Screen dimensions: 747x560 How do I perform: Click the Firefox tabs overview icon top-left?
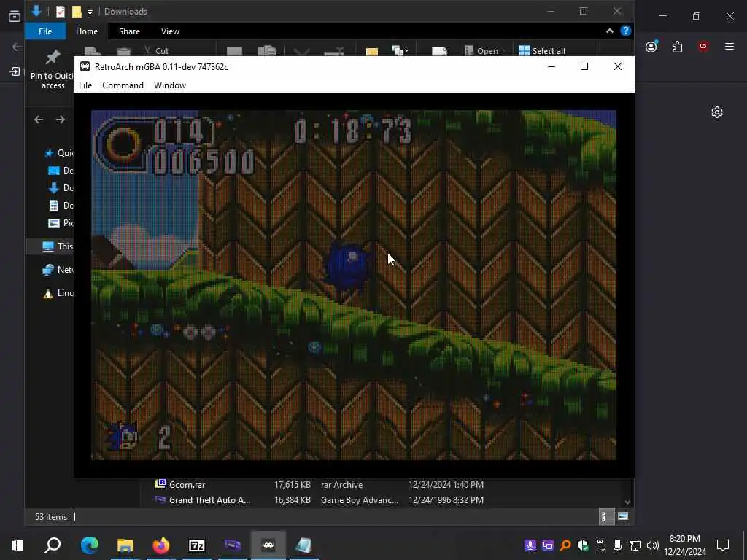point(15,16)
